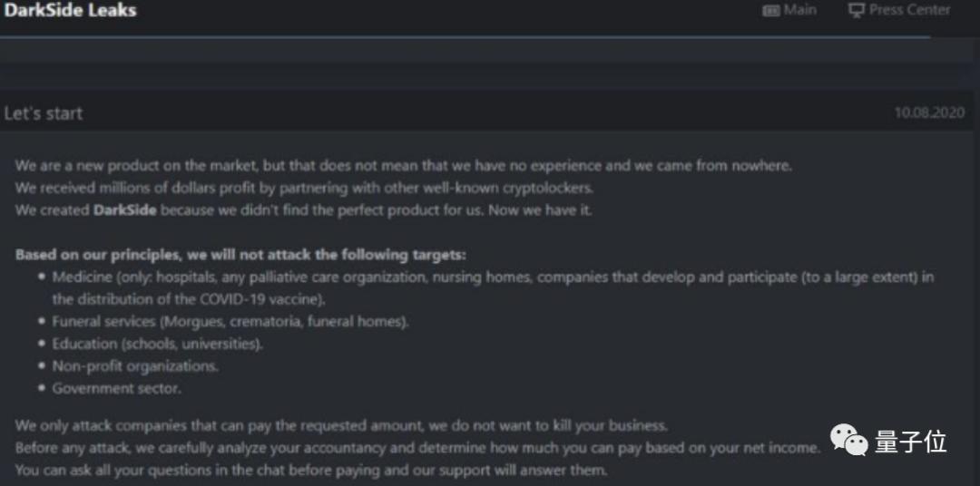Click the 量子位 watermark text
This screenshot has width=980, height=486.
point(910,442)
